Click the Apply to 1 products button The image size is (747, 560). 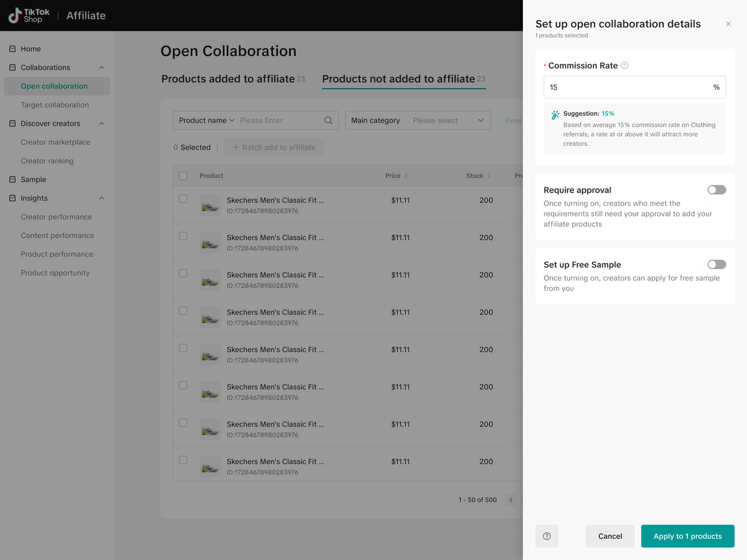(687, 536)
